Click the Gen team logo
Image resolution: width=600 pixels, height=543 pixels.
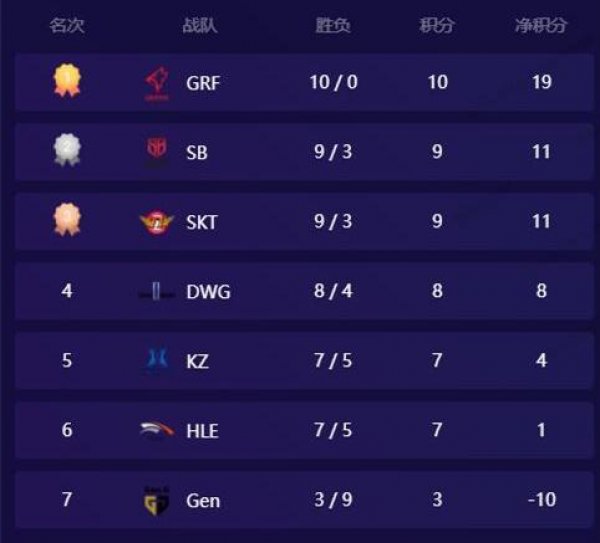coord(155,500)
